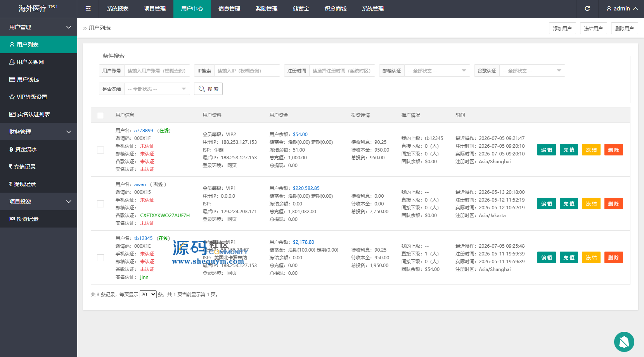Click the floating notification bell icon
Image resolution: width=644 pixels, height=357 pixels.
[624, 342]
